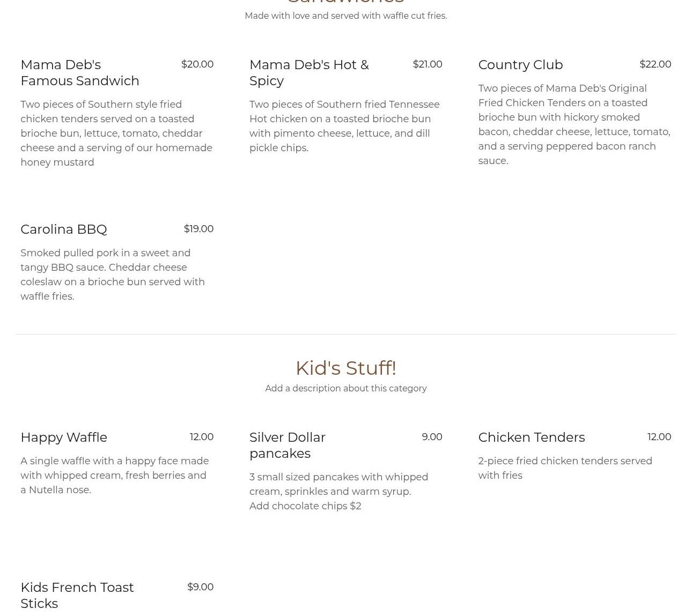This screenshot has height=616, width=692.
Task: Open the Kids French Toast Sticks item
Action: (x=77, y=595)
